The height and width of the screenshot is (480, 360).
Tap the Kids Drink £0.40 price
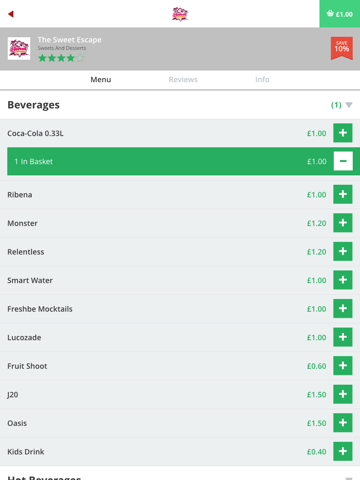point(317,452)
